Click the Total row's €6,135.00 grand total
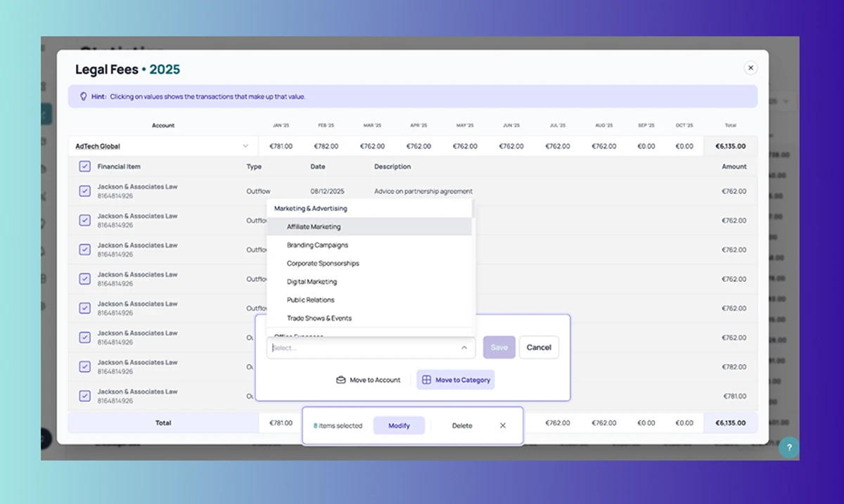This screenshot has width=844, height=504. pos(731,423)
